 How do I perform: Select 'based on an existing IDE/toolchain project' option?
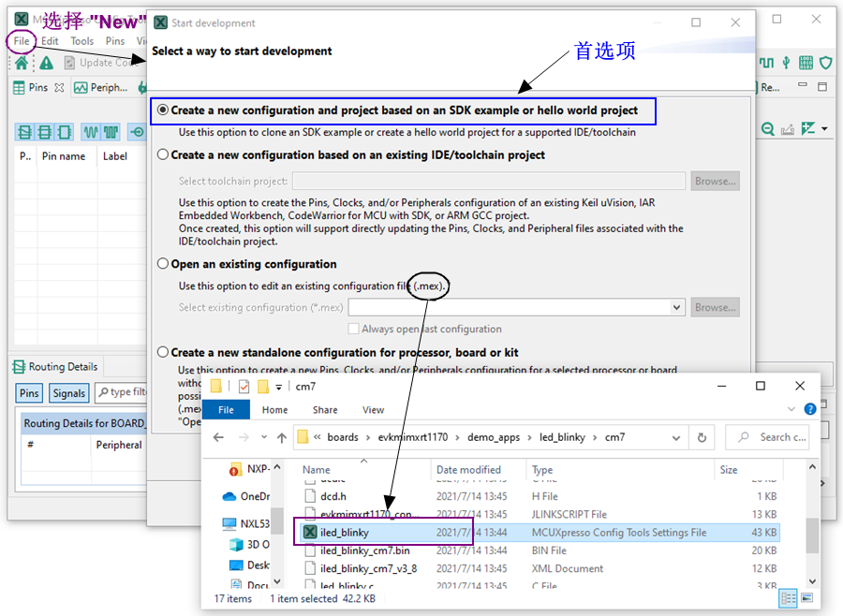163,154
